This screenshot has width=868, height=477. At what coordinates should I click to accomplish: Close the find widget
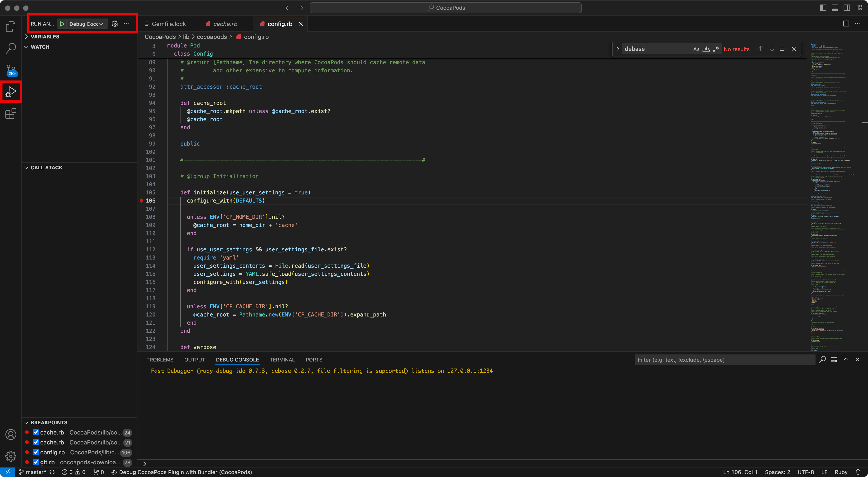click(794, 49)
